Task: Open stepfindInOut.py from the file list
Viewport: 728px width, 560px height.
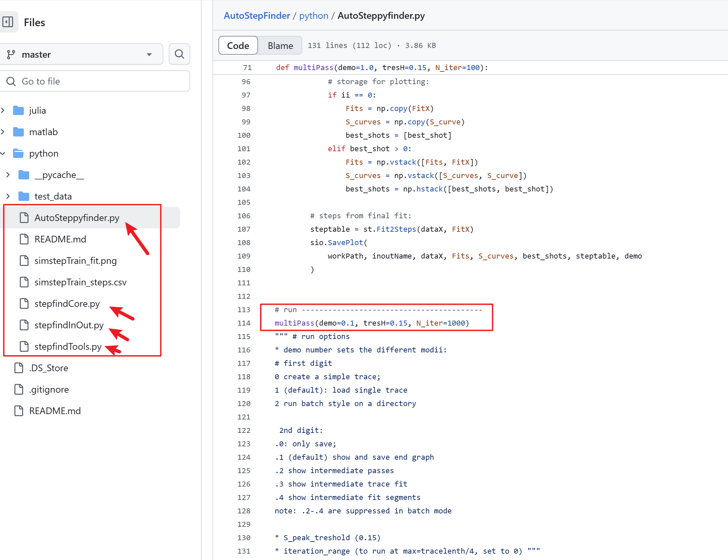Action: coord(69,325)
